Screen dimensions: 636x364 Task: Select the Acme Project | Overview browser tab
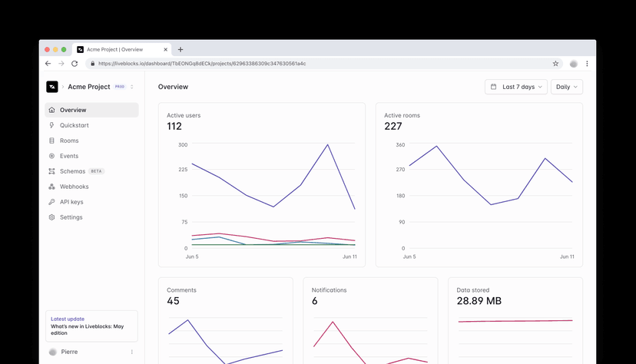click(121, 49)
